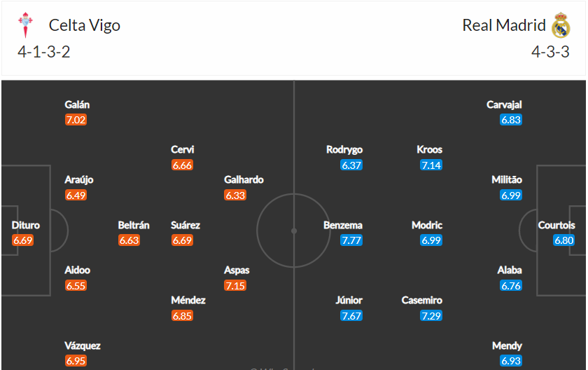Click the Real Madrid club crest icon
This screenshot has width=588, height=370.
[x=561, y=25]
